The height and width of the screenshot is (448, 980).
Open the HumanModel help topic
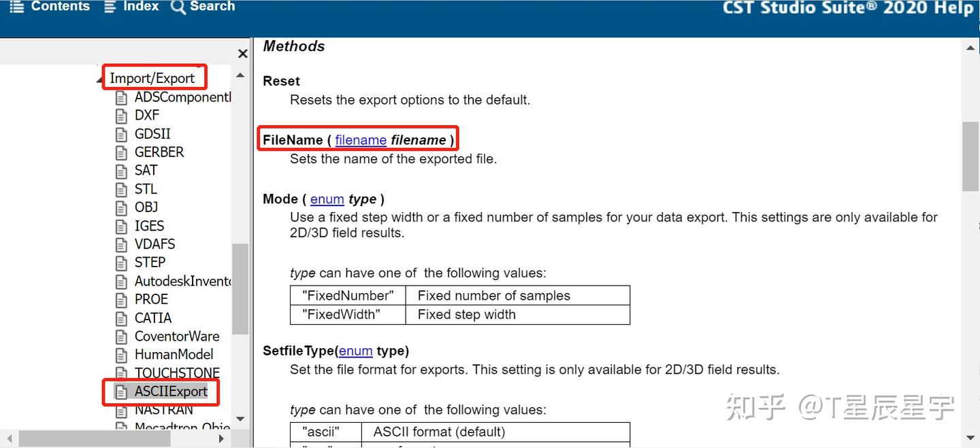[174, 355]
